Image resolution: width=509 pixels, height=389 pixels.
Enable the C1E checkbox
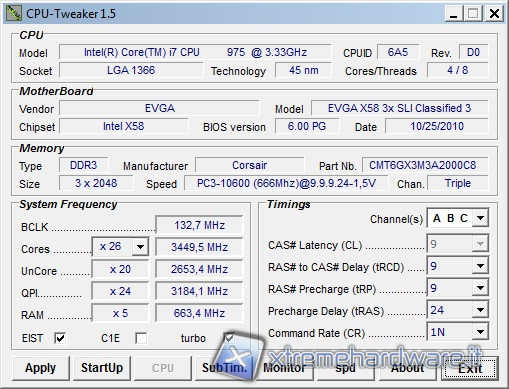tap(141, 338)
